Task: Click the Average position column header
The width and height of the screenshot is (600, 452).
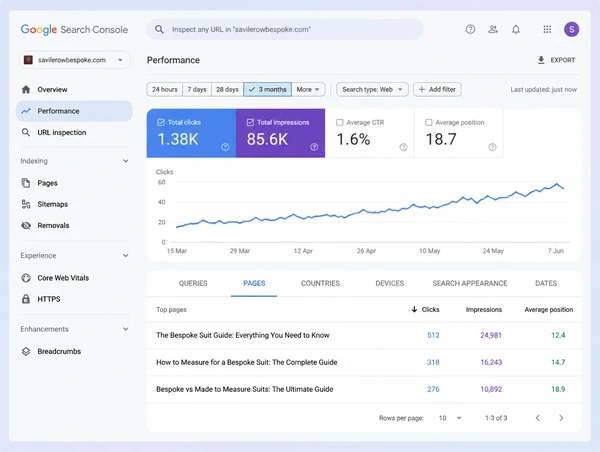Action: pyautogui.click(x=549, y=310)
